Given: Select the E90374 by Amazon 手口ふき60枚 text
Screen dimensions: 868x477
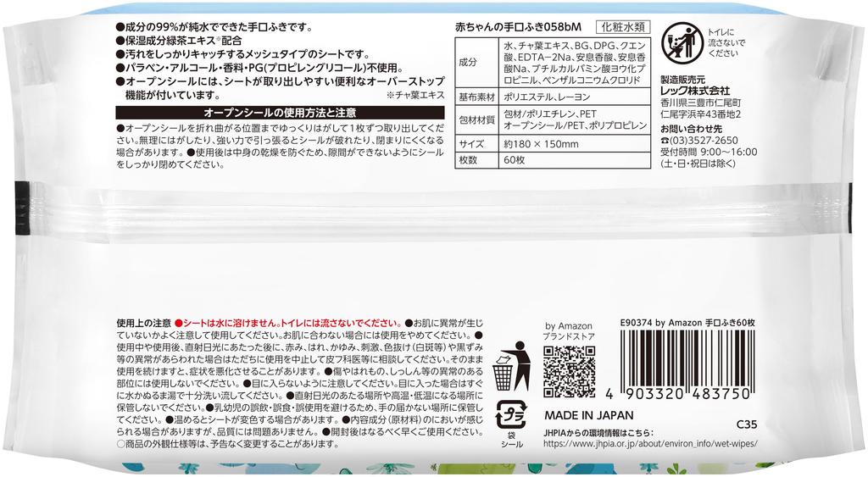Looking at the screenshot, I should [x=687, y=323].
